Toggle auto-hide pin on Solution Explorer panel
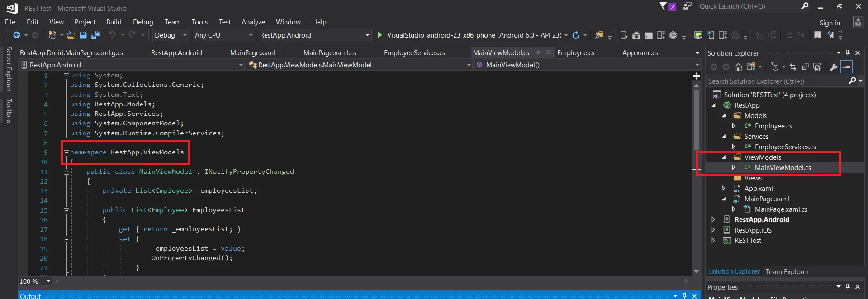Screen dimensions: 868x299 848,53
